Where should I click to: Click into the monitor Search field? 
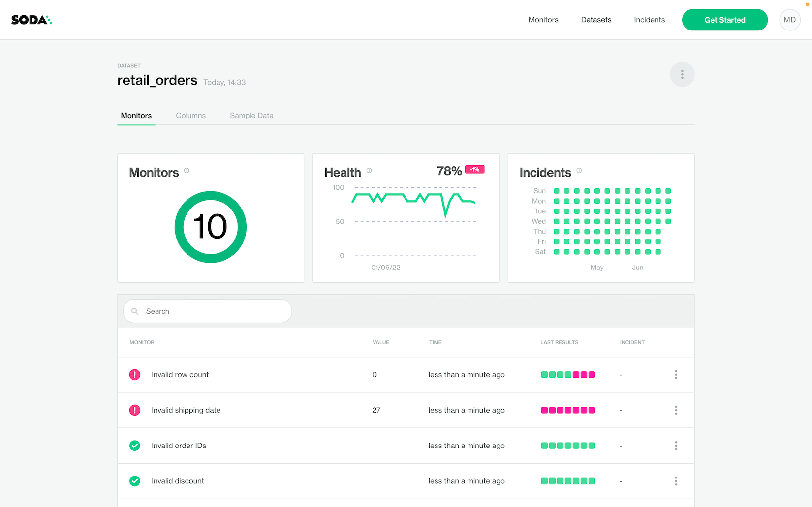pos(208,311)
